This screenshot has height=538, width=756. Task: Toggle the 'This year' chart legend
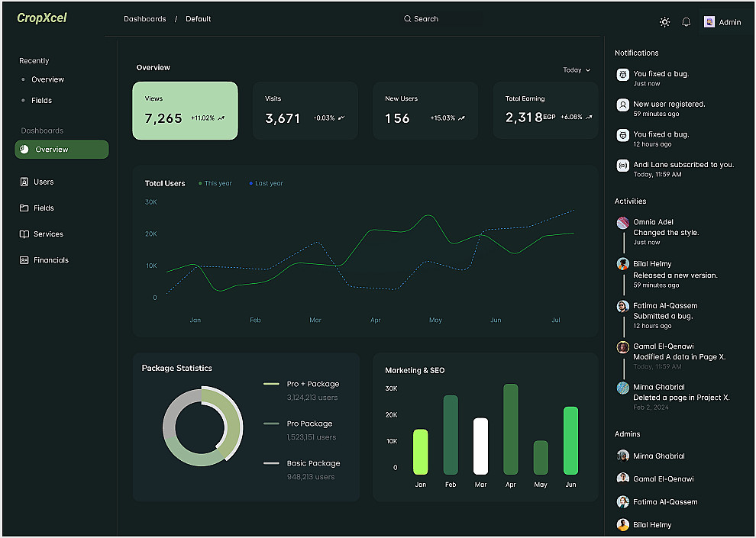click(215, 183)
